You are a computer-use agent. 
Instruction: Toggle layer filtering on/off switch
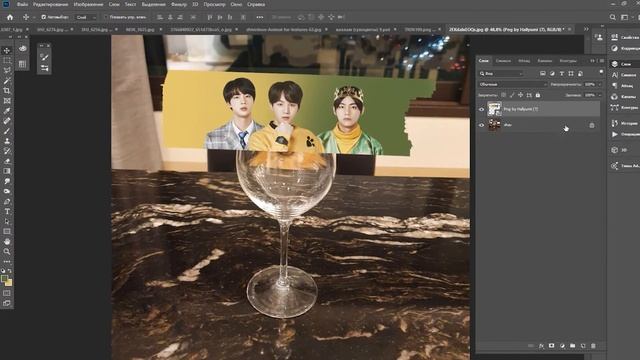pyautogui.click(x=601, y=72)
